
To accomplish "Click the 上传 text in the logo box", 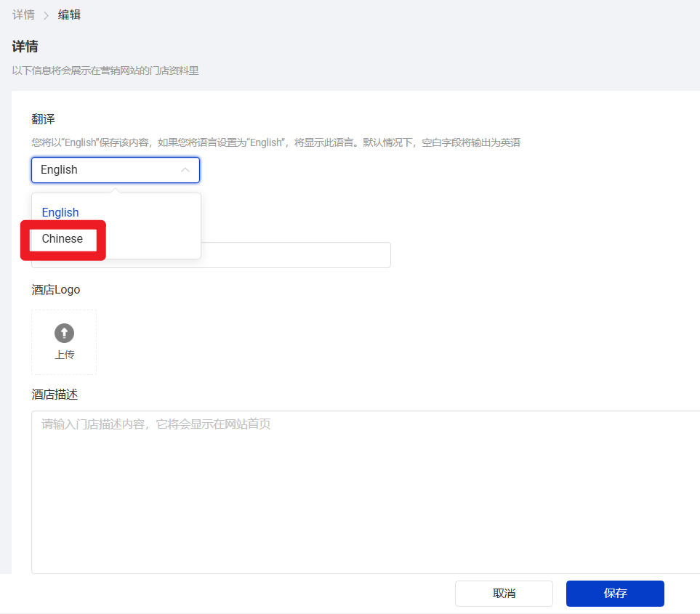I will 64,355.
